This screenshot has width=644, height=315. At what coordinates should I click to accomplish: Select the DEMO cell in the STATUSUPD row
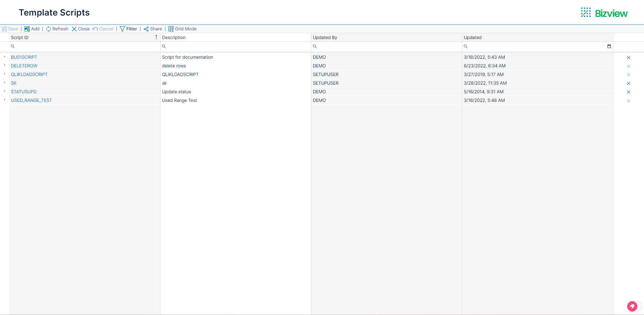click(x=387, y=92)
